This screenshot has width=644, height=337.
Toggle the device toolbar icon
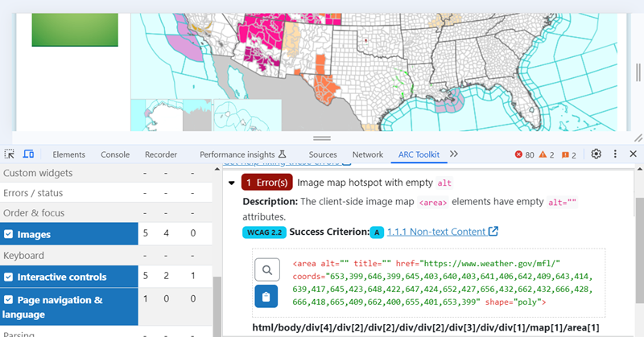[28, 154]
